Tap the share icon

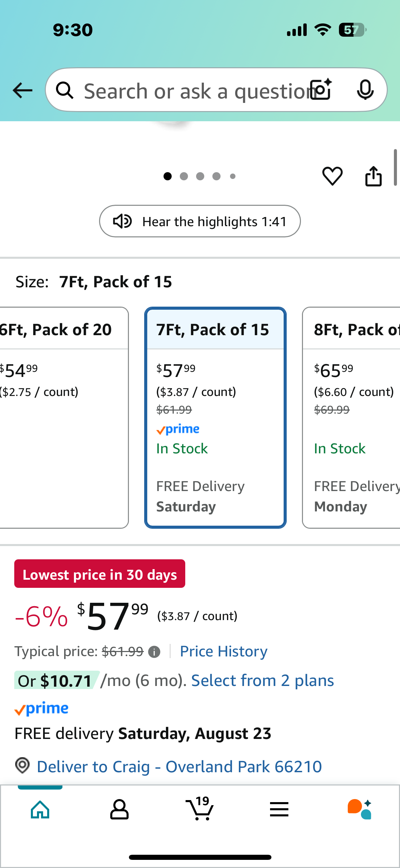click(x=373, y=176)
